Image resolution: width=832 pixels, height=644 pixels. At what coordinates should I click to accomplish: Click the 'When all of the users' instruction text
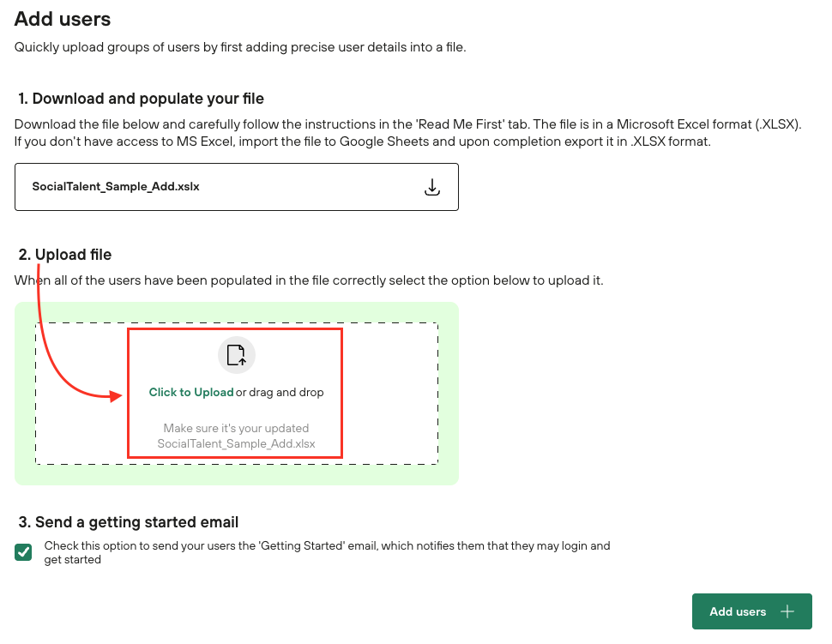point(309,280)
